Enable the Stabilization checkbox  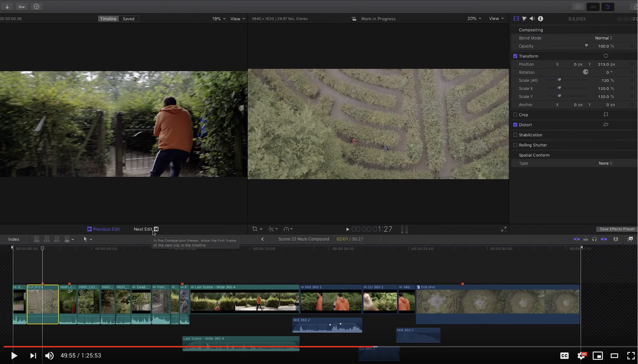515,135
